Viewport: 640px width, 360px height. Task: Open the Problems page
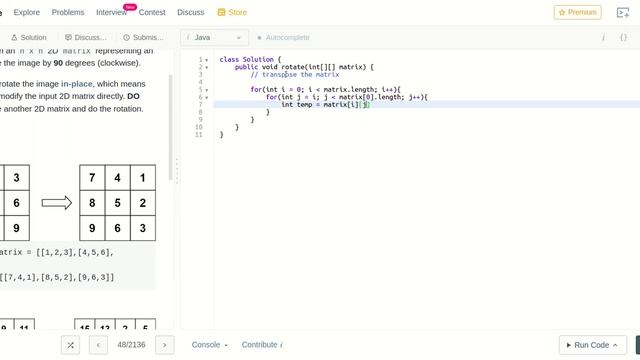coord(68,12)
